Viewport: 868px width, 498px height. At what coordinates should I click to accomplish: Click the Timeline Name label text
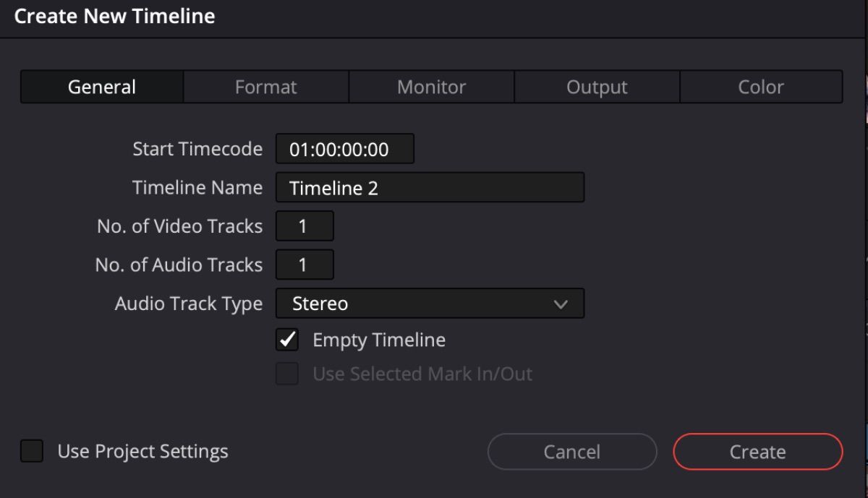point(197,188)
